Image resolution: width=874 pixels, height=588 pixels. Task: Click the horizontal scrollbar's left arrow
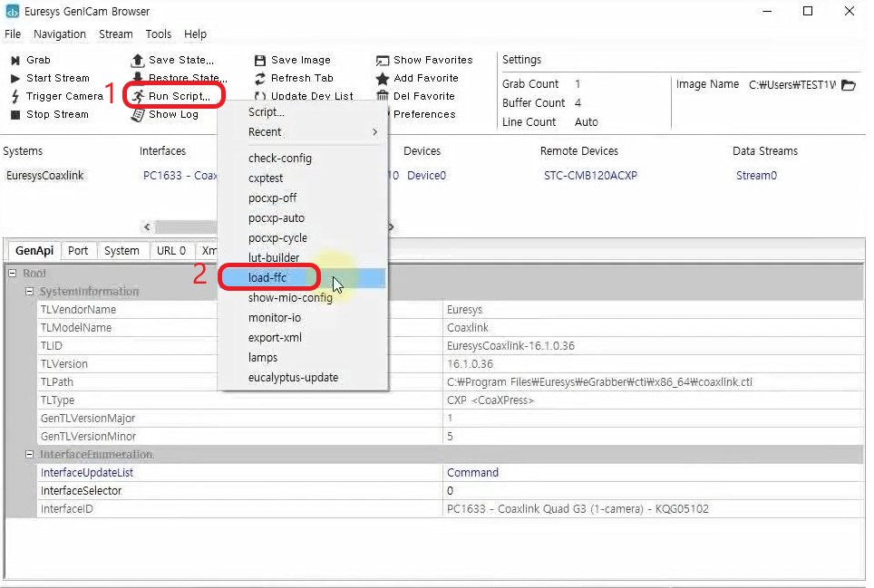pyautogui.click(x=147, y=227)
